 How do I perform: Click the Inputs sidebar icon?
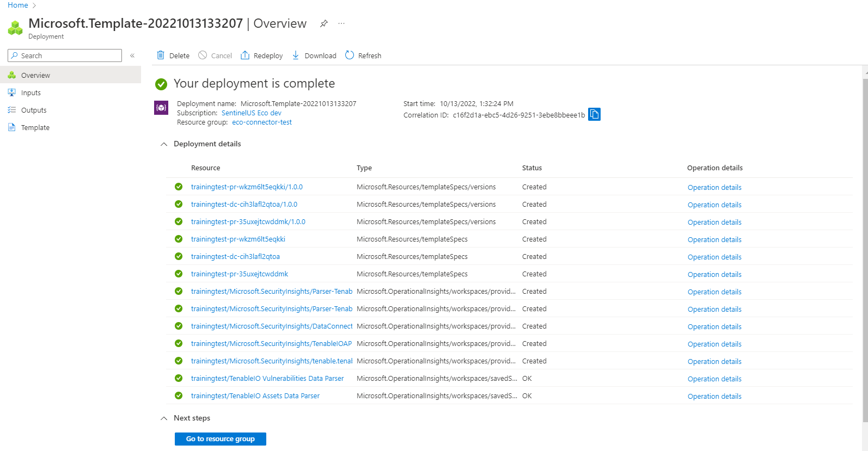12,92
